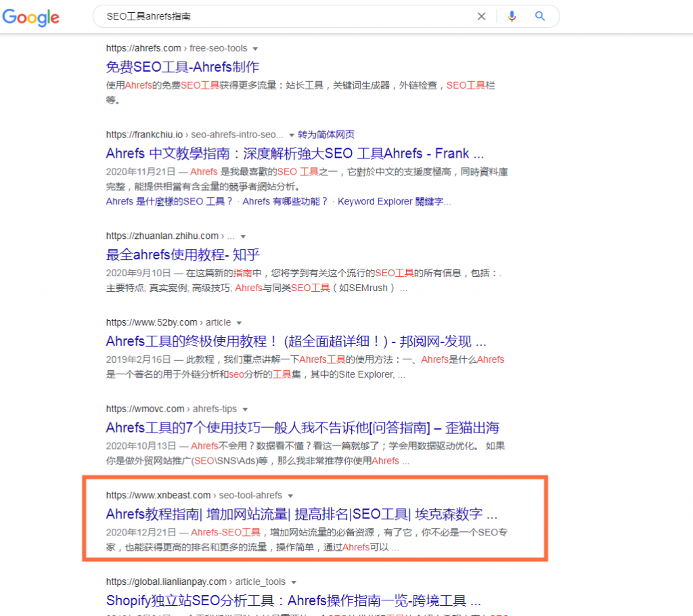Viewport: 693px width, 616px height.
Task: Click date text 2020年11月21日
Action: click(141, 171)
